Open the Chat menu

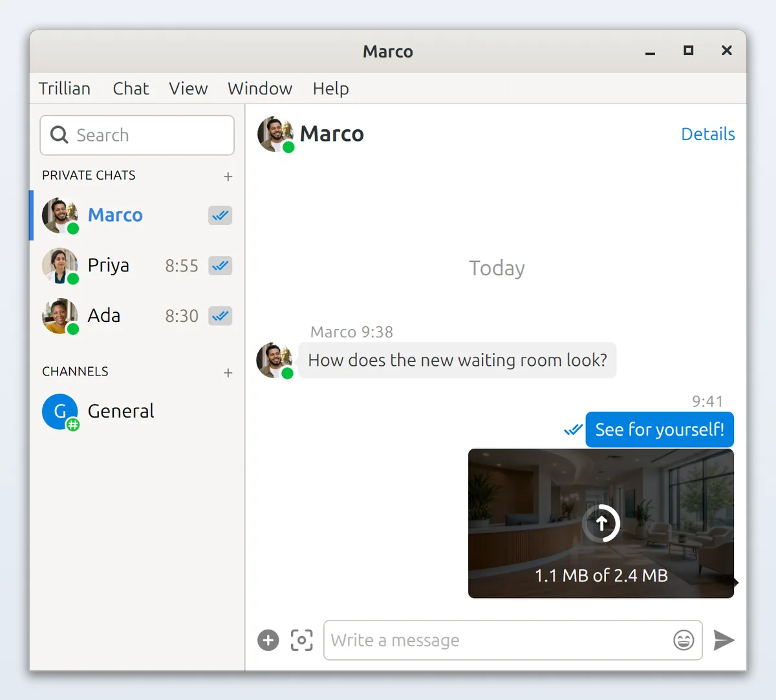click(x=131, y=89)
